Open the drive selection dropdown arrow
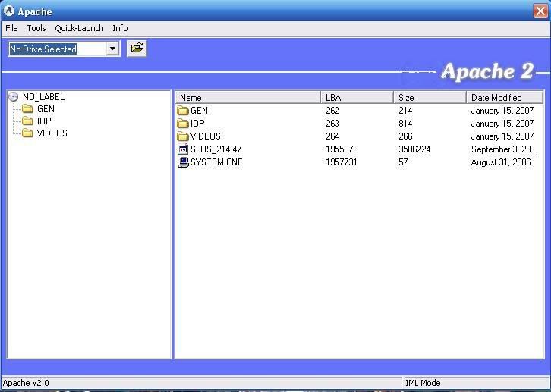Screen dimensions: 551x392 point(112,49)
